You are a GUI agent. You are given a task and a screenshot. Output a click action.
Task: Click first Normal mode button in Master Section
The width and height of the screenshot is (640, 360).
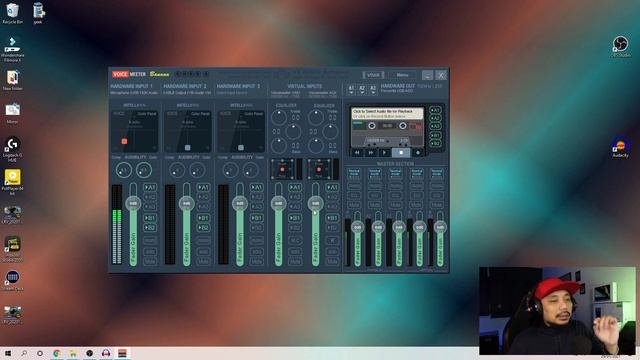[354, 173]
